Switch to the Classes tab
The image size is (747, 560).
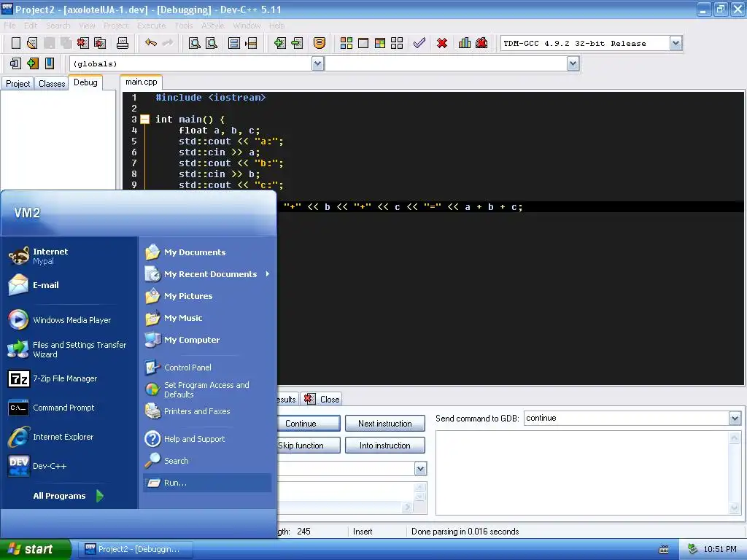tap(52, 84)
